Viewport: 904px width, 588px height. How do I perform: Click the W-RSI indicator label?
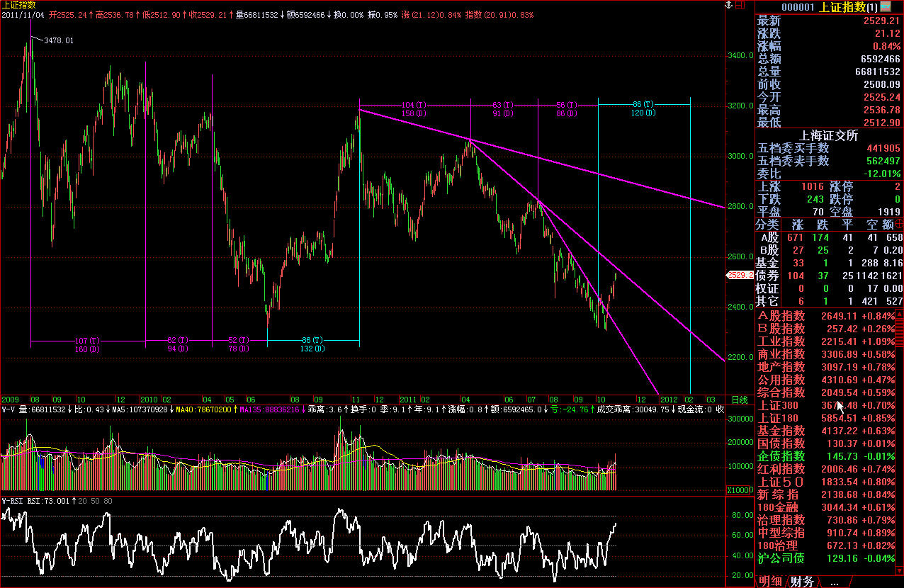point(13,501)
